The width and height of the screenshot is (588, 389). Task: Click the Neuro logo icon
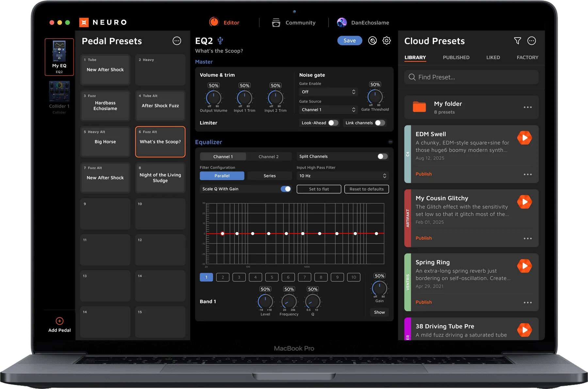click(84, 22)
